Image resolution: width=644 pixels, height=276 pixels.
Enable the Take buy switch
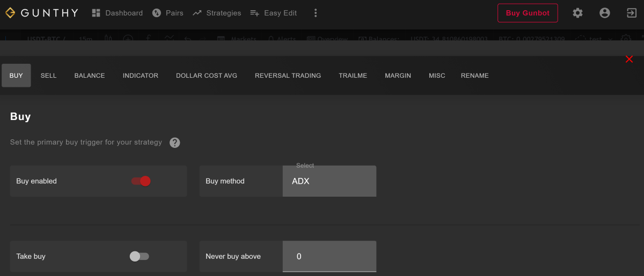click(x=140, y=256)
